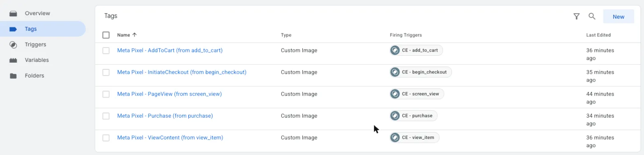644x155 pixels.
Task: Click '44 minutes ago' in PageView row
Action: pos(600,98)
